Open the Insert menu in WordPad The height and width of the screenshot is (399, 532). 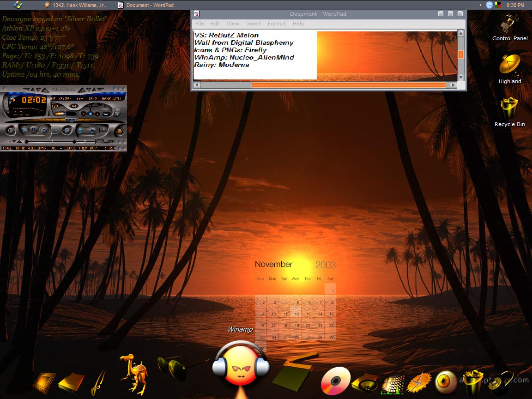(254, 24)
